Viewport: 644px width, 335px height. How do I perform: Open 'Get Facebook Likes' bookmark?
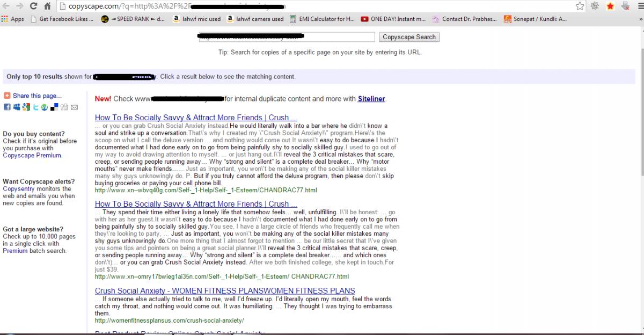click(62, 19)
